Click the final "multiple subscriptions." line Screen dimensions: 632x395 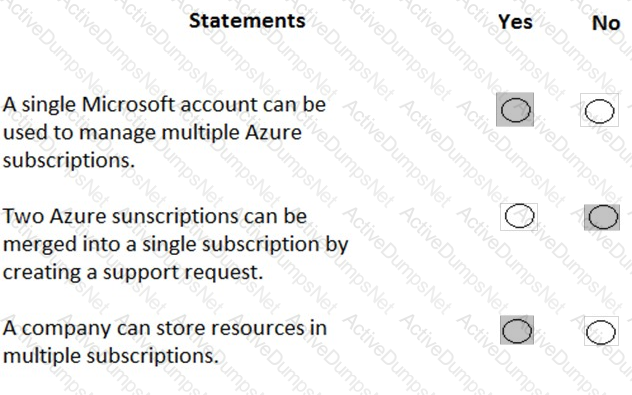click(110, 356)
